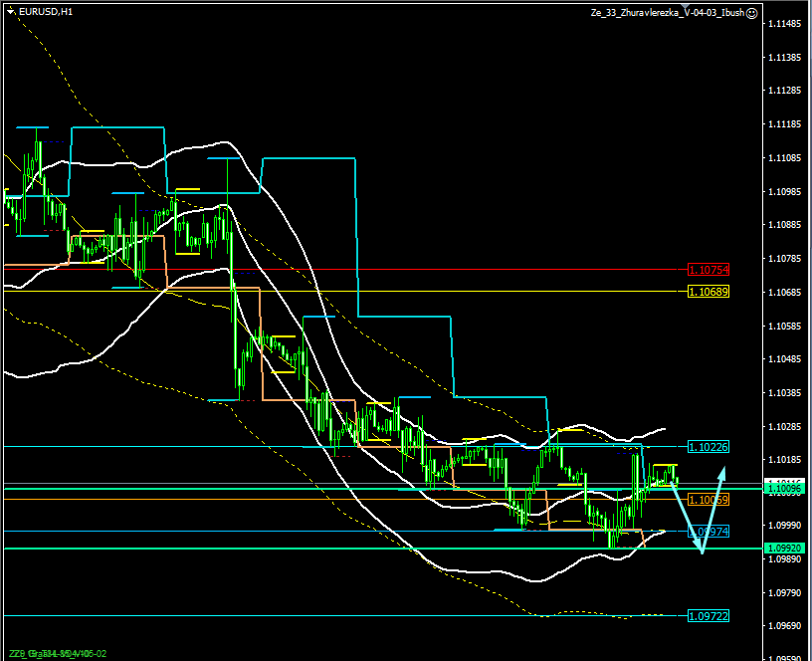
Task: Click 1.10285 on the price scale
Action: (x=784, y=426)
